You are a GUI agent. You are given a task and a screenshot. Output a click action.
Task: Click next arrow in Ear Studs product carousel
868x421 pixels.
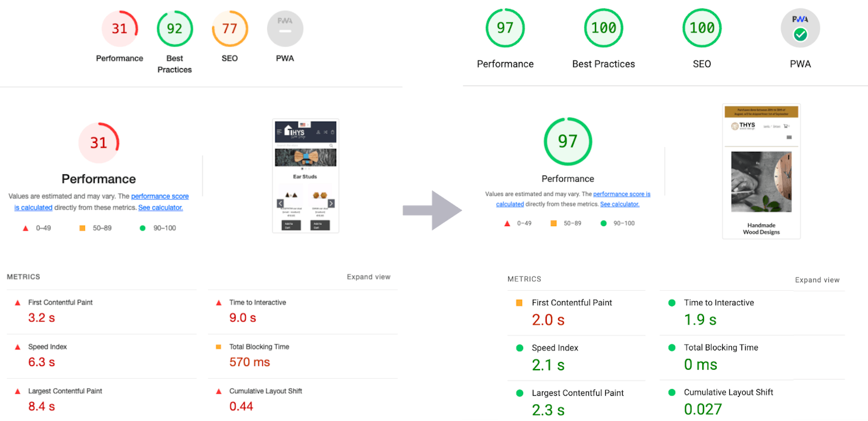pyautogui.click(x=331, y=203)
